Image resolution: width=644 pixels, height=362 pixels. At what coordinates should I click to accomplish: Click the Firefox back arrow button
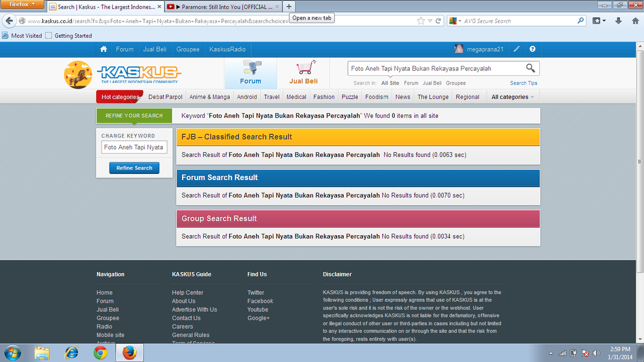pos(9,21)
